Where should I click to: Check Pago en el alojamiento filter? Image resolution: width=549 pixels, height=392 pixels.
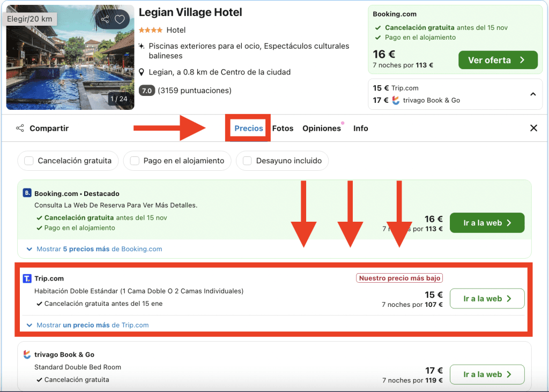coord(135,161)
